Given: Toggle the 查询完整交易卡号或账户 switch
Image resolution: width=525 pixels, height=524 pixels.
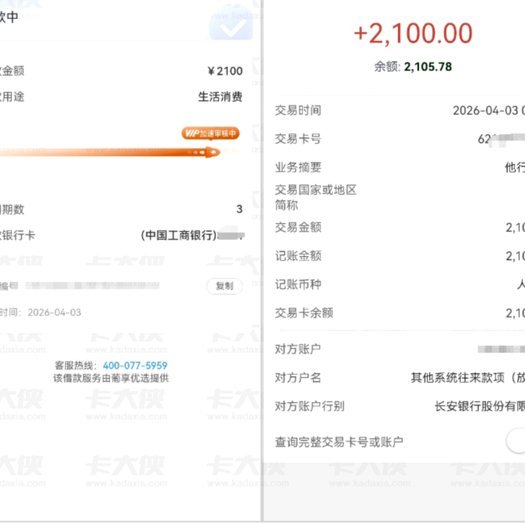Looking at the screenshot, I should click(x=515, y=441).
